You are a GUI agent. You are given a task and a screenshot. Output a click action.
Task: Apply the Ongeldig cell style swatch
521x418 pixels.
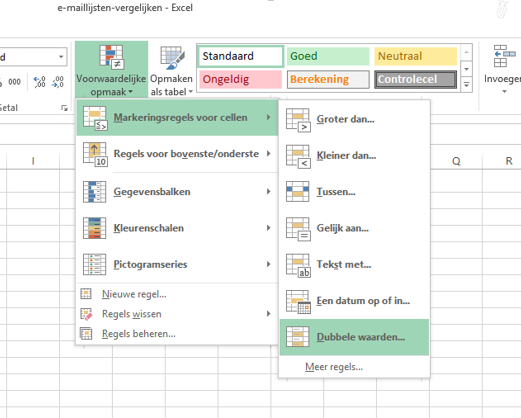click(241, 79)
